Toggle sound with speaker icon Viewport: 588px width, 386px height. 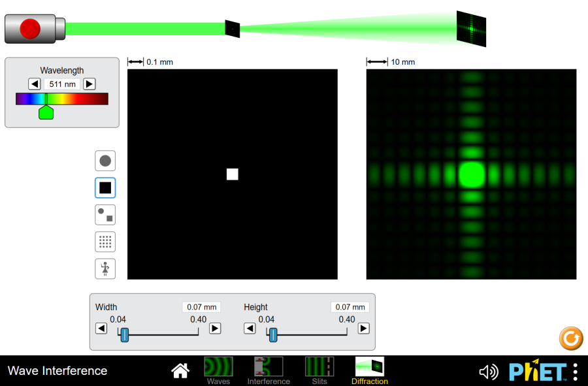(489, 372)
